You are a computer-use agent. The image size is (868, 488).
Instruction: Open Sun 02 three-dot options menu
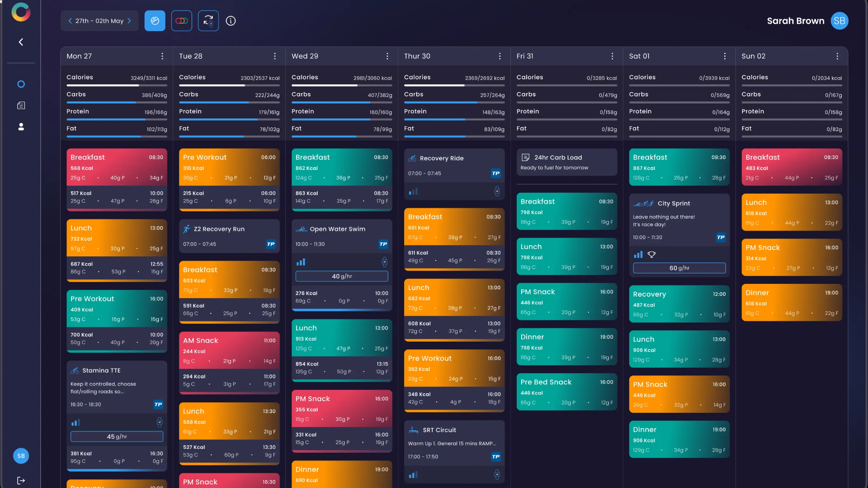coord(837,56)
